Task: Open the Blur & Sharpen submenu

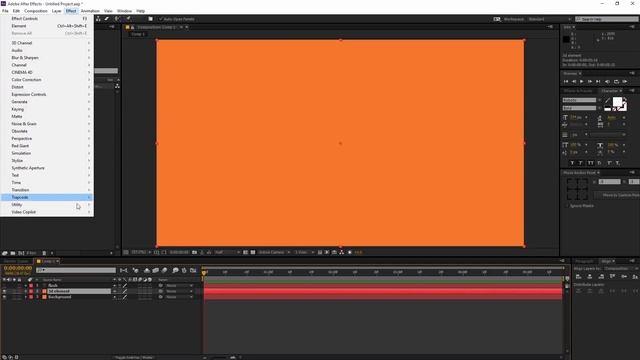Action: coord(47,58)
